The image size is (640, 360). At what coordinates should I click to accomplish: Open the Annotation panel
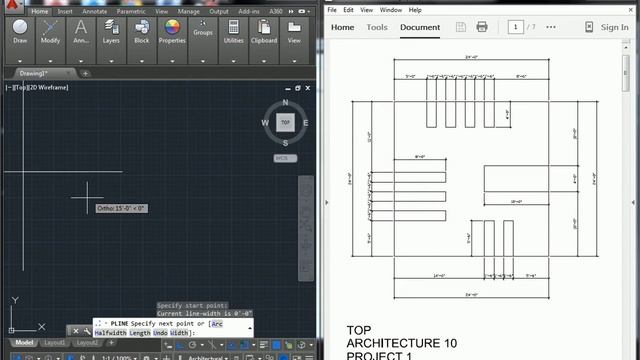81,31
